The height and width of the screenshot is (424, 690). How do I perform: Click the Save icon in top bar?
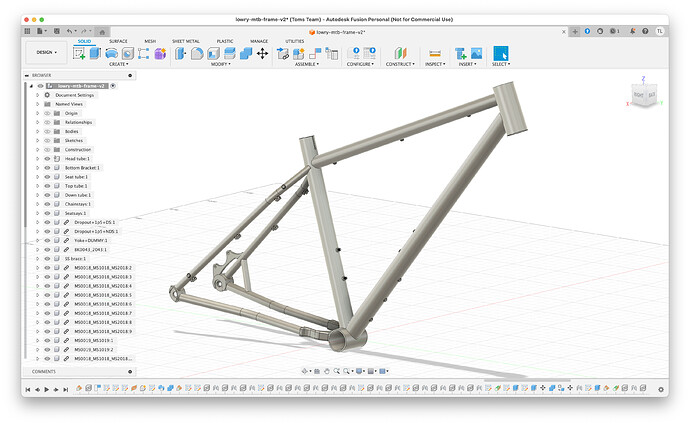click(x=55, y=31)
